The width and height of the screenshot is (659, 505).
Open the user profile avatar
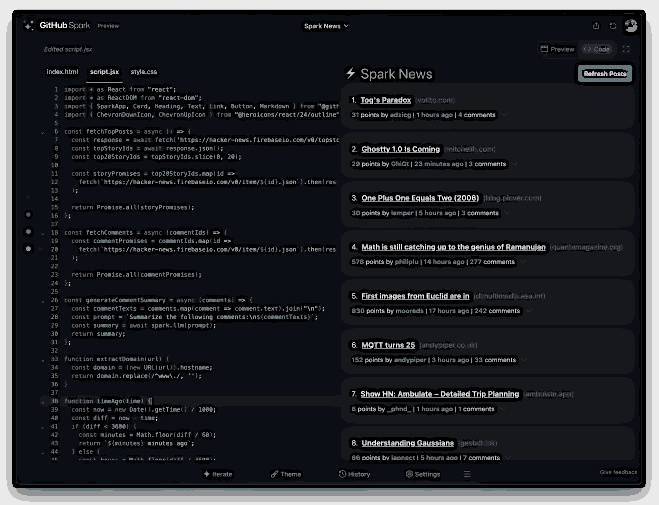click(x=631, y=26)
